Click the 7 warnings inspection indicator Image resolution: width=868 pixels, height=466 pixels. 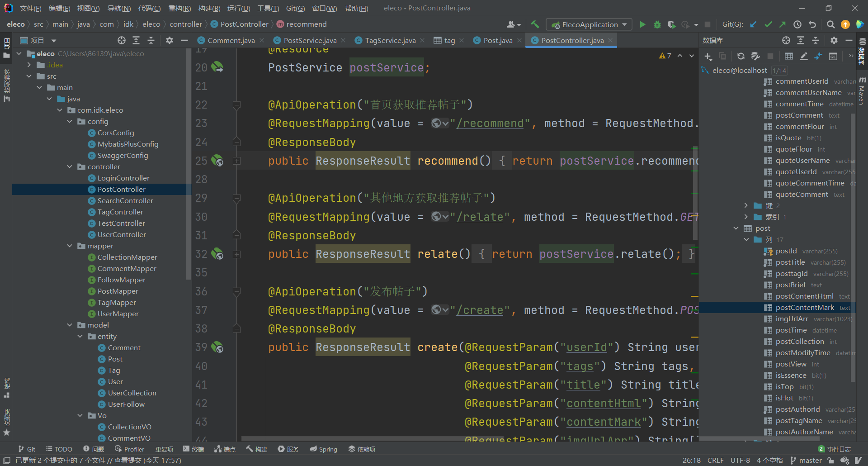tap(665, 56)
